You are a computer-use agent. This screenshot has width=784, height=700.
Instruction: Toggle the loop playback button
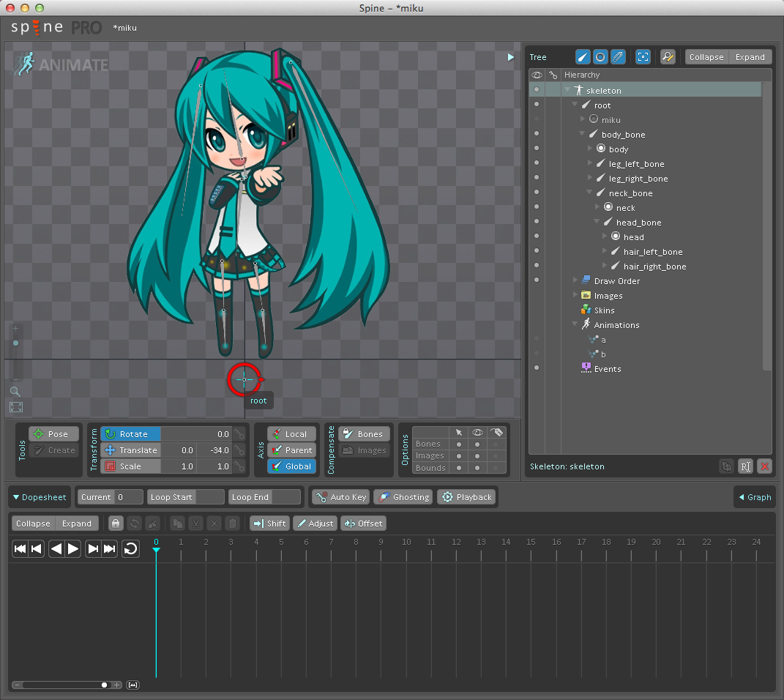[x=130, y=548]
